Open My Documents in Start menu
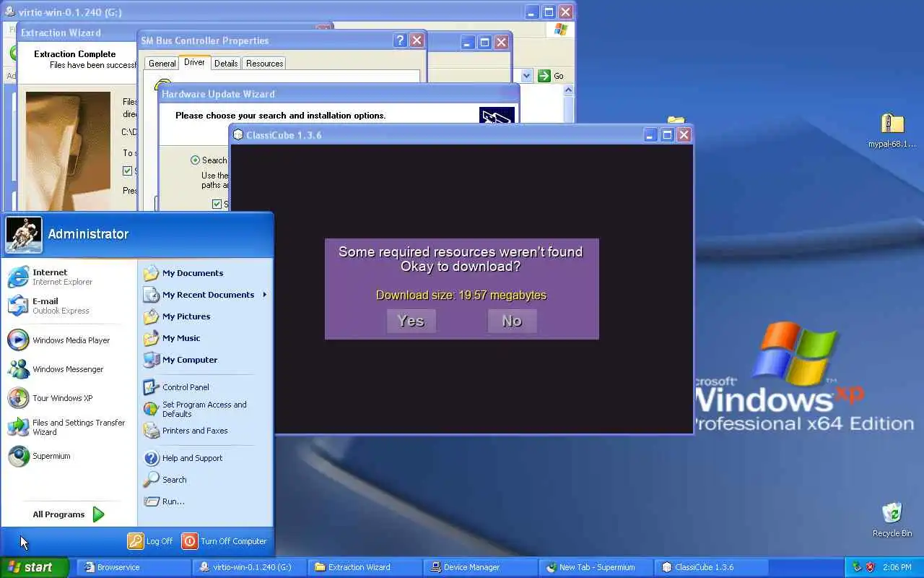Image resolution: width=924 pixels, height=578 pixels. point(205,273)
